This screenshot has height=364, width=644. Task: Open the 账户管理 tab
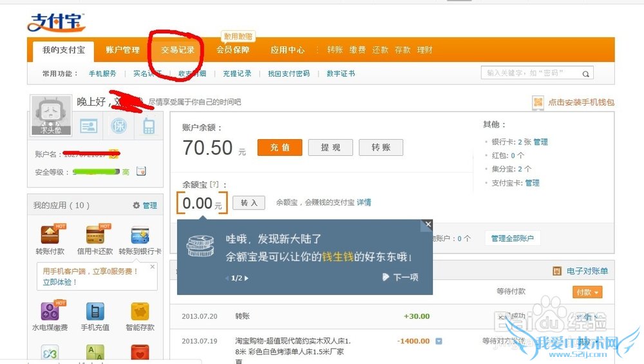[122, 50]
